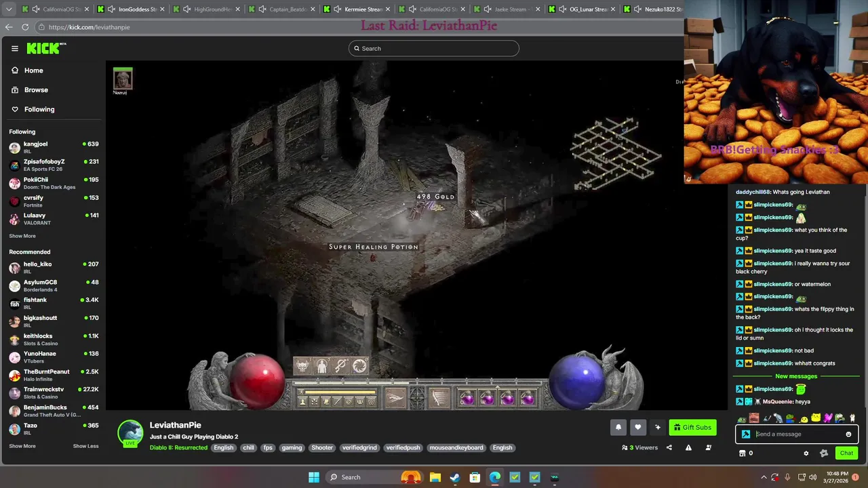
Task: Open Diablo II: Resurrected category link
Action: point(178,447)
